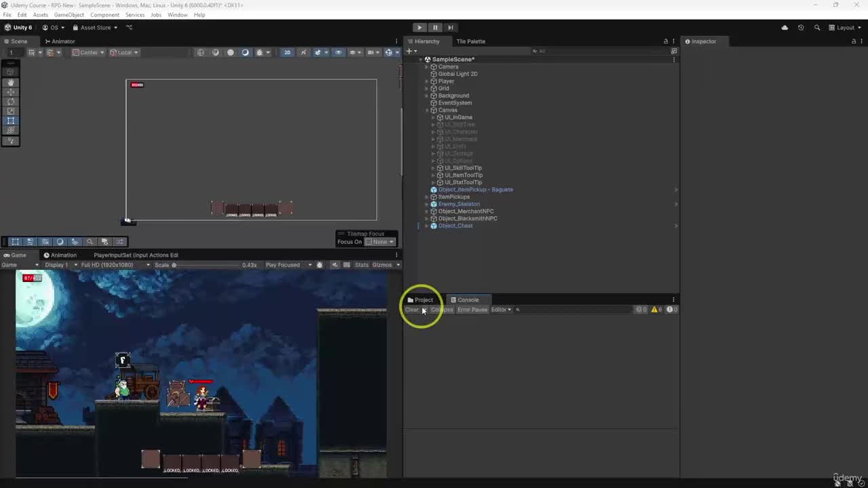This screenshot has height=488, width=868.
Task: Open Object_Chest prefab via its arrow
Action: 675,226
